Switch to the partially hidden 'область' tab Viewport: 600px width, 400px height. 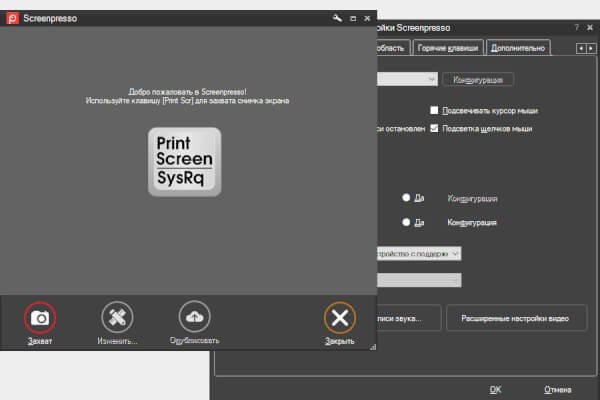(393, 48)
